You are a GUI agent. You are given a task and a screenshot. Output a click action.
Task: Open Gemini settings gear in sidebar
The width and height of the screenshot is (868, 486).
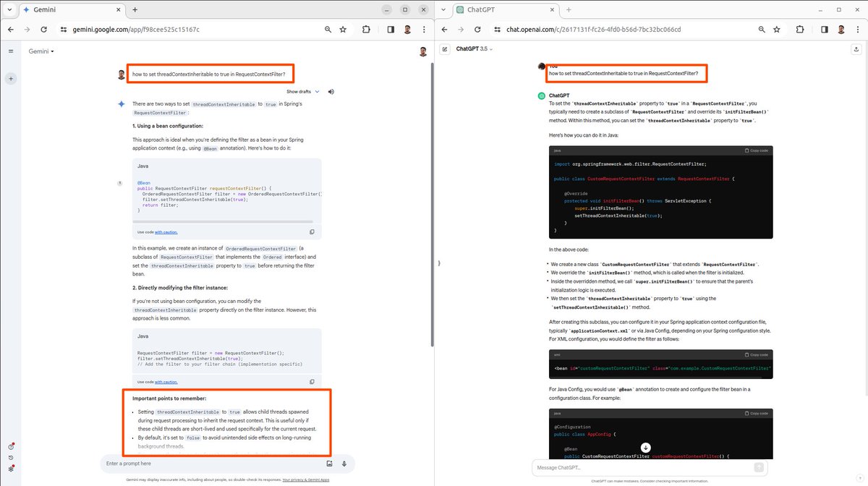tap(11, 468)
